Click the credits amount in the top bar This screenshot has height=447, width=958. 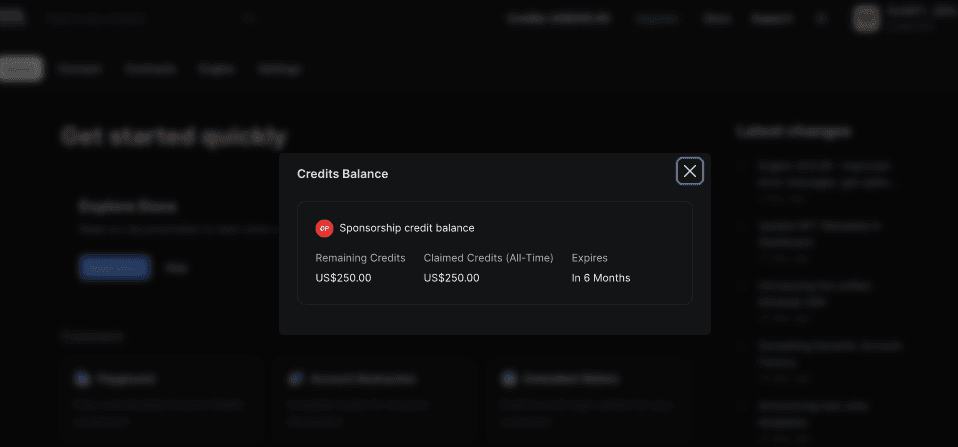click(558, 18)
